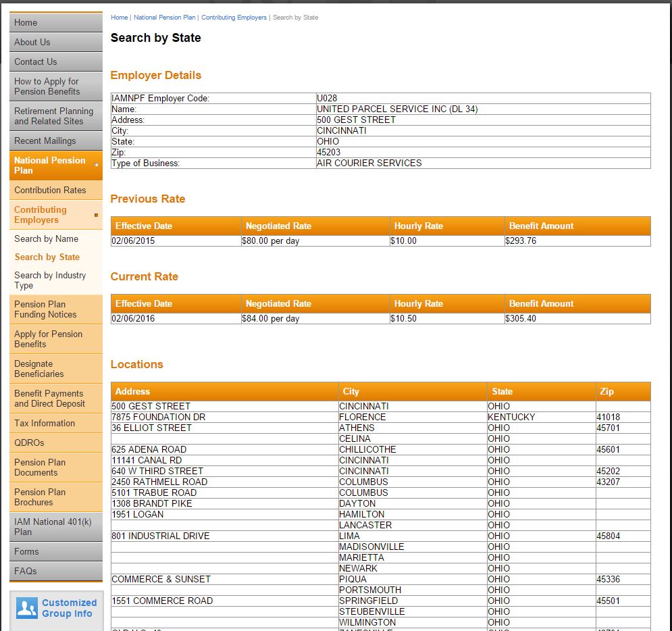
Task: Open Tax Information menu item
Action: point(56,424)
